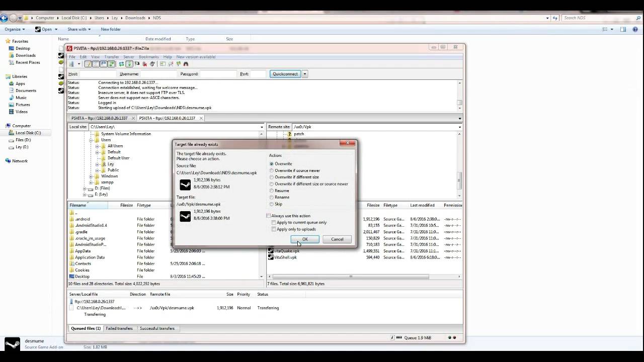Open the Quickconnect history dropdown arrow

click(304, 74)
